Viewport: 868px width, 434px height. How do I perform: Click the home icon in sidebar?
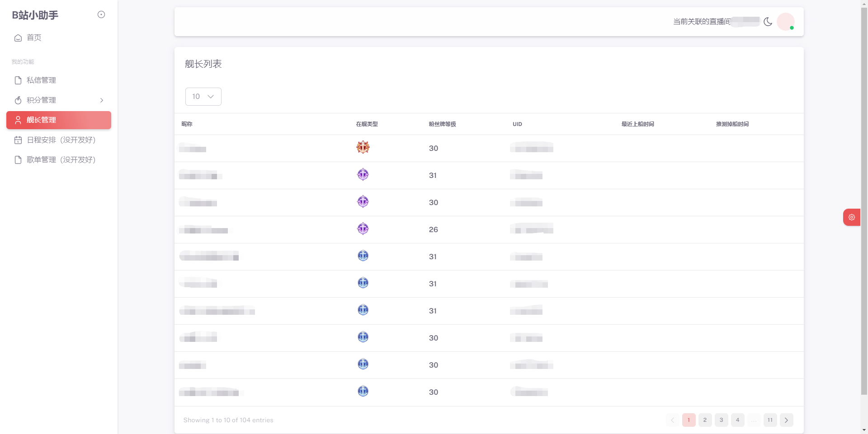tap(18, 38)
